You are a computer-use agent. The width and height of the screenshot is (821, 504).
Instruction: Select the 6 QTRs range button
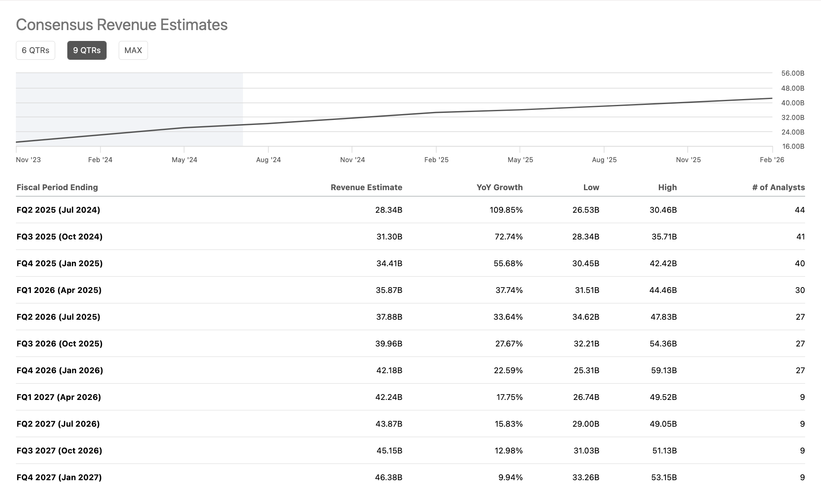tap(36, 50)
